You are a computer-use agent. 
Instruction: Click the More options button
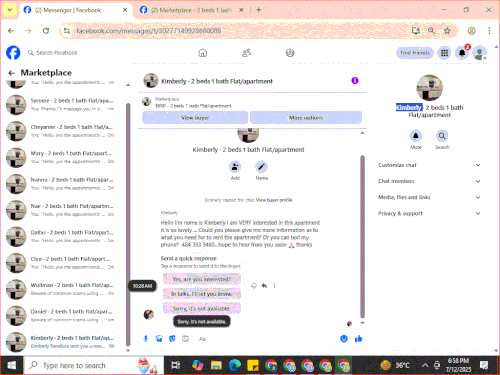point(306,118)
